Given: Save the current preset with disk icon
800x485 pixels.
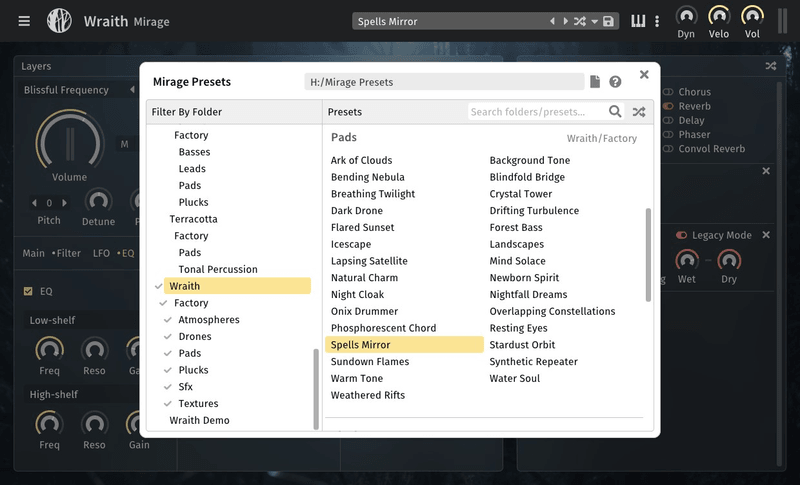Looking at the screenshot, I should pos(608,21).
